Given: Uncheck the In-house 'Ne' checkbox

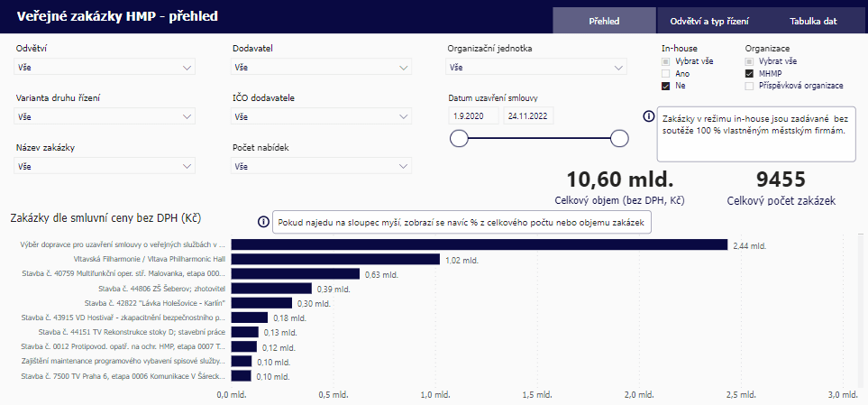Looking at the screenshot, I should tap(665, 86).
